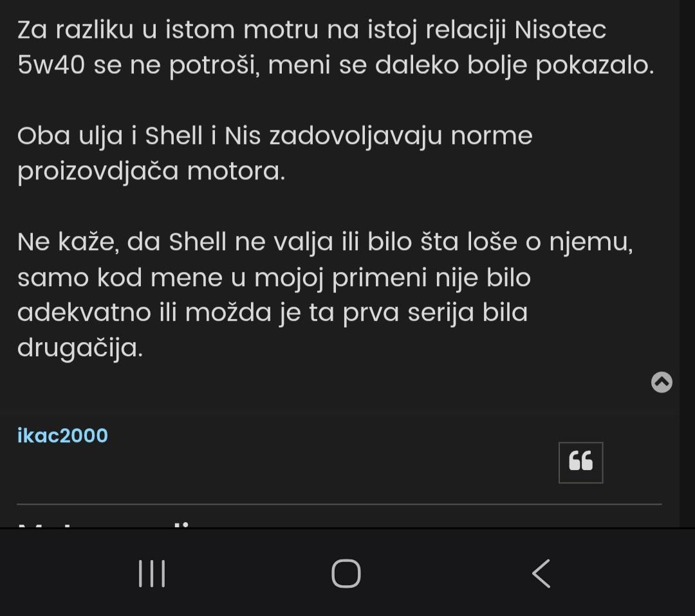Open ikac2000 user profile
Screen dimensions: 695x616
62,436
